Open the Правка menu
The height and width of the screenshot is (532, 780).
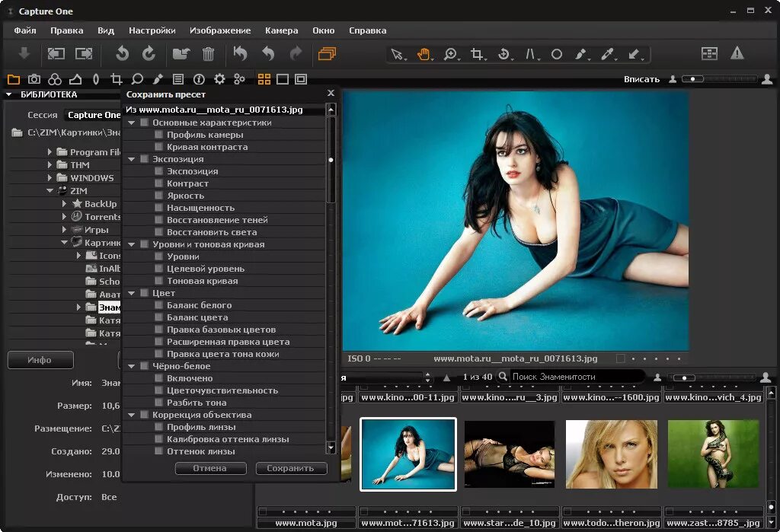click(x=67, y=30)
